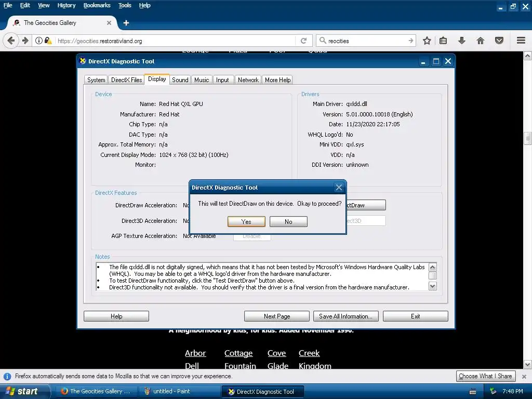The image size is (532, 399).
Task: Click the Test DirectDraw button
Action: point(366,205)
